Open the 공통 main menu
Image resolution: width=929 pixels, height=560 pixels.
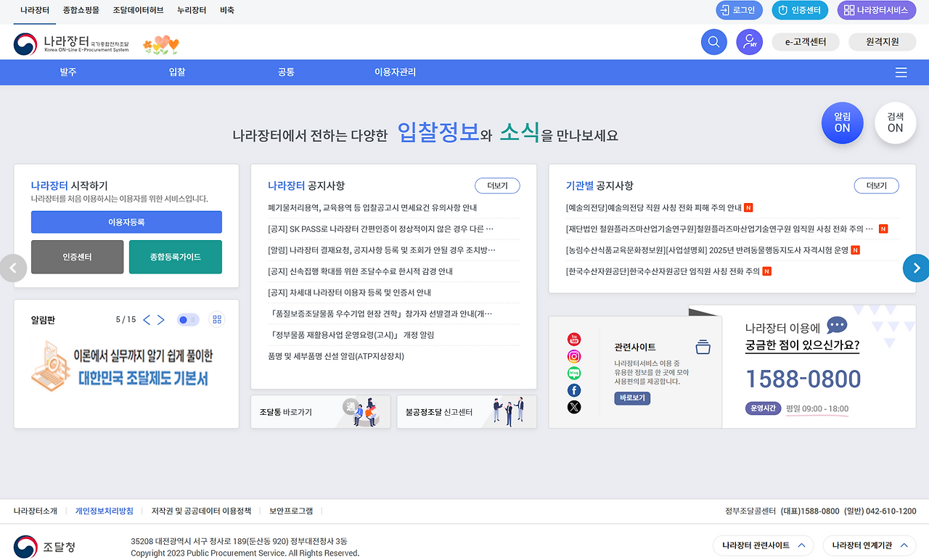coord(286,73)
